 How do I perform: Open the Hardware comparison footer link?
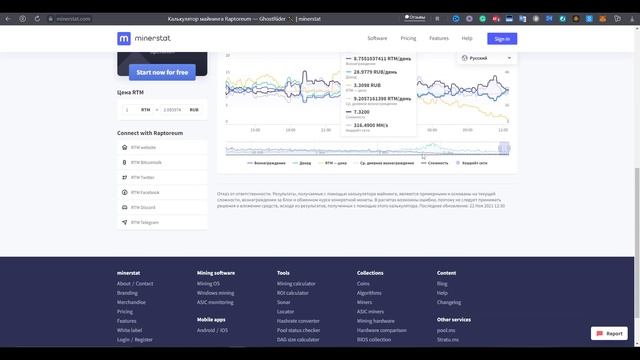click(x=382, y=330)
